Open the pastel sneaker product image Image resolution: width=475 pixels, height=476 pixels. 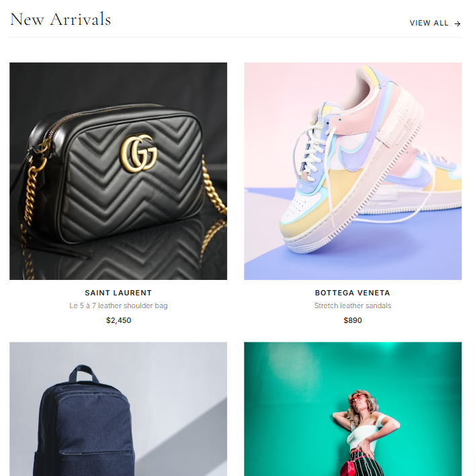353,171
